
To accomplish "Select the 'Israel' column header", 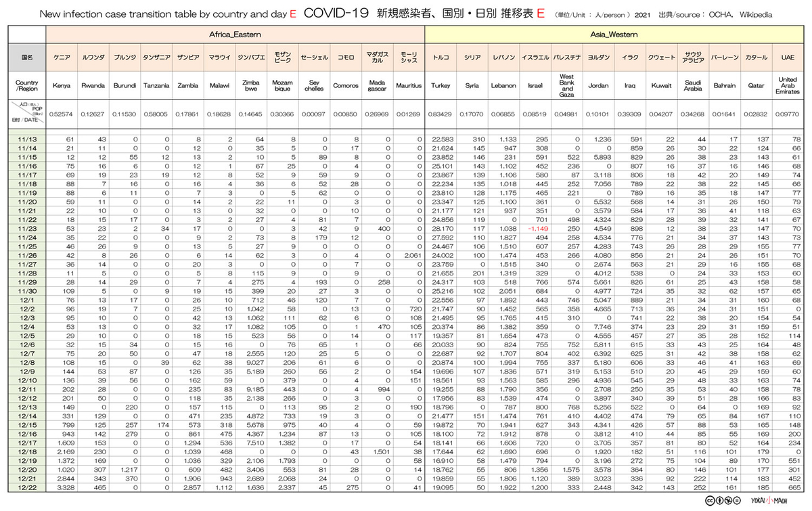I will tap(535, 86).
